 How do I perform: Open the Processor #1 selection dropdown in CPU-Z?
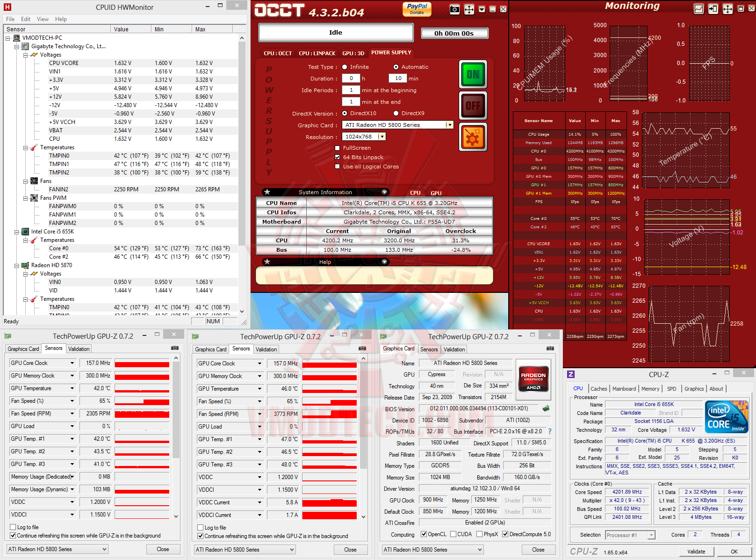[630, 535]
